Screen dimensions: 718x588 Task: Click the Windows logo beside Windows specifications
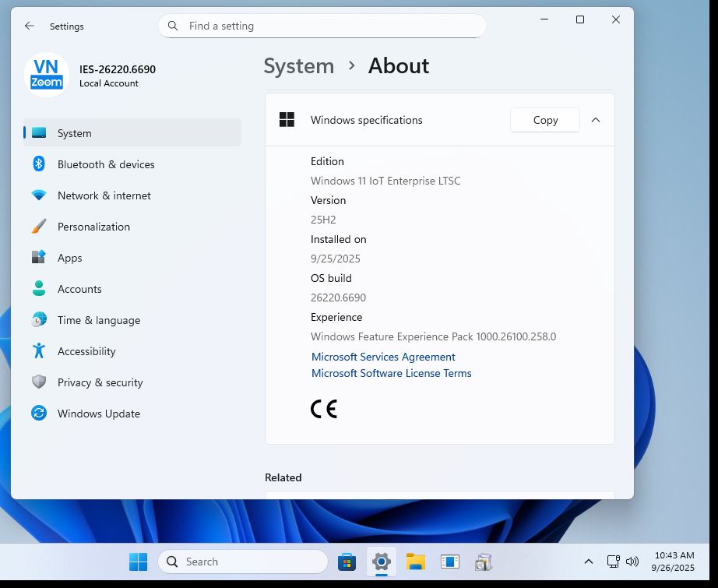287,120
